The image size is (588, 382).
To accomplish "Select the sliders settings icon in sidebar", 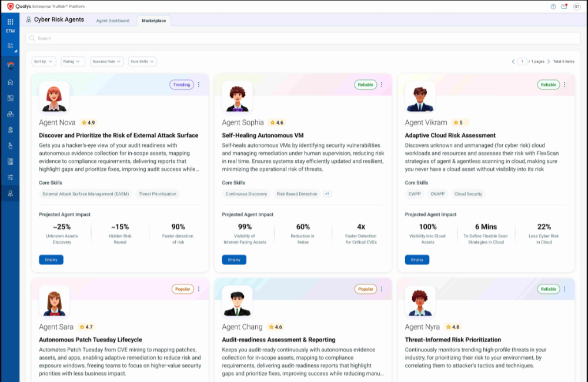I will 10,177.
